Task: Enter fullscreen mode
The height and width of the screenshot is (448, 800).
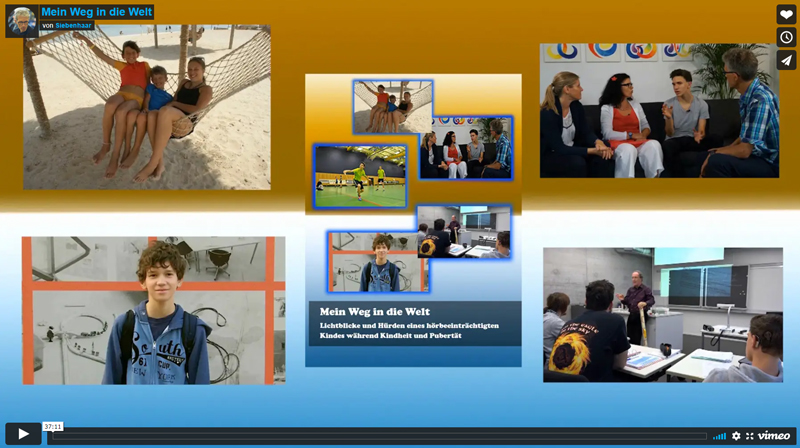Action: (750, 436)
